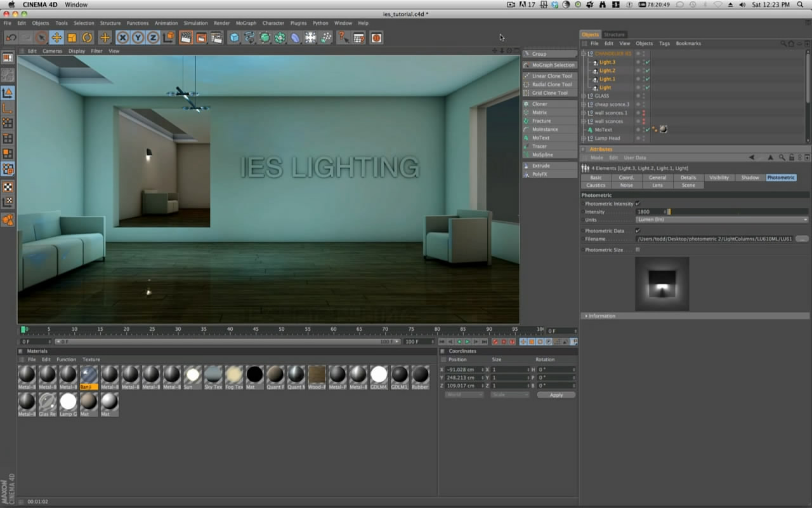Select the Rotate tool
812x508 pixels.
click(87, 37)
